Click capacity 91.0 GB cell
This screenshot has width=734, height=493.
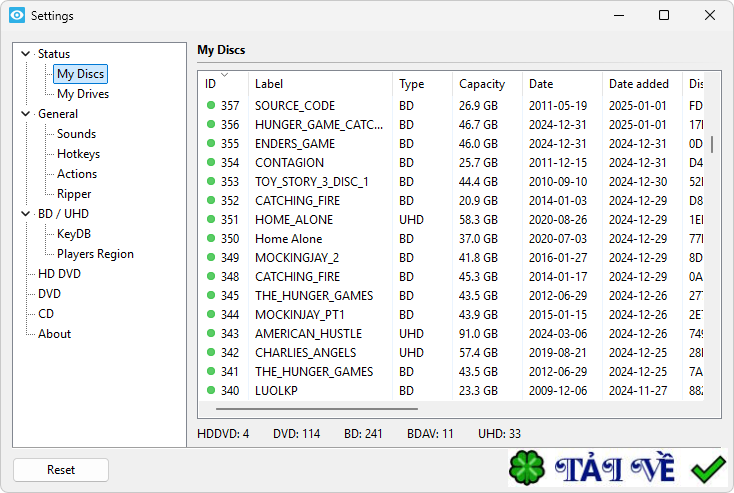(478, 333)
